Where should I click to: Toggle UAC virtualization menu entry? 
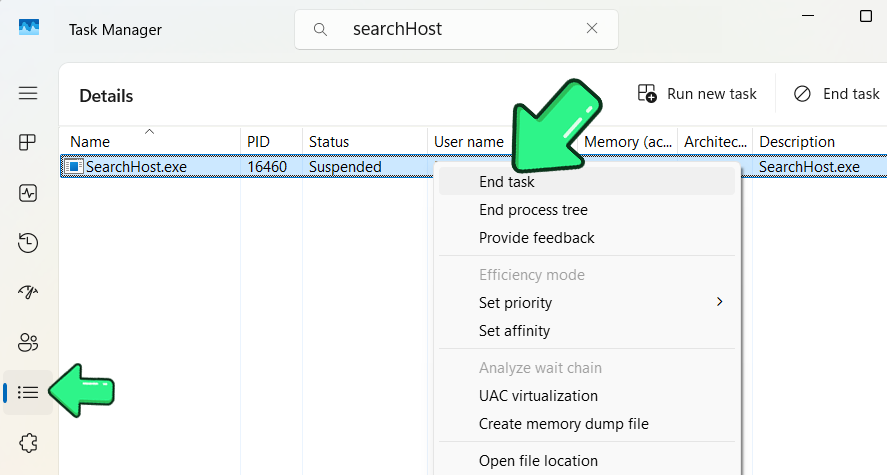point(587,396)
